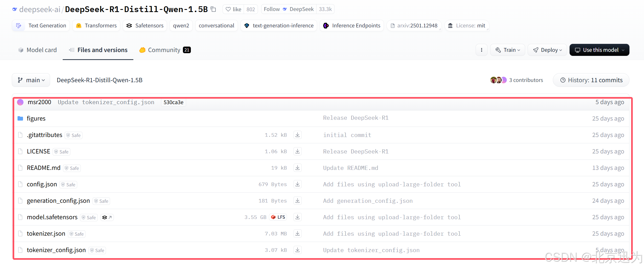Viewport: 644px width, 268px height.
Task: Click the Safe badge next to .gitattributes
Action: 74,135
